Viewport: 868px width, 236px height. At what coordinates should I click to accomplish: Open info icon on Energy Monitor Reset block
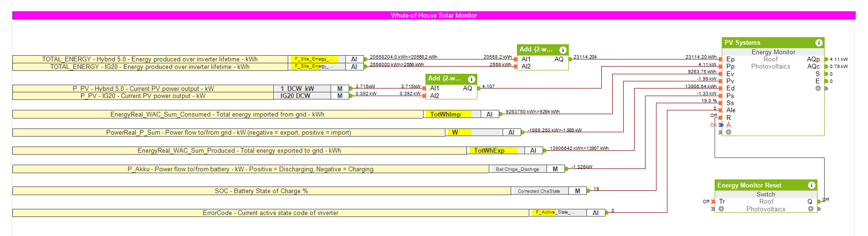(x=812, y=185)
